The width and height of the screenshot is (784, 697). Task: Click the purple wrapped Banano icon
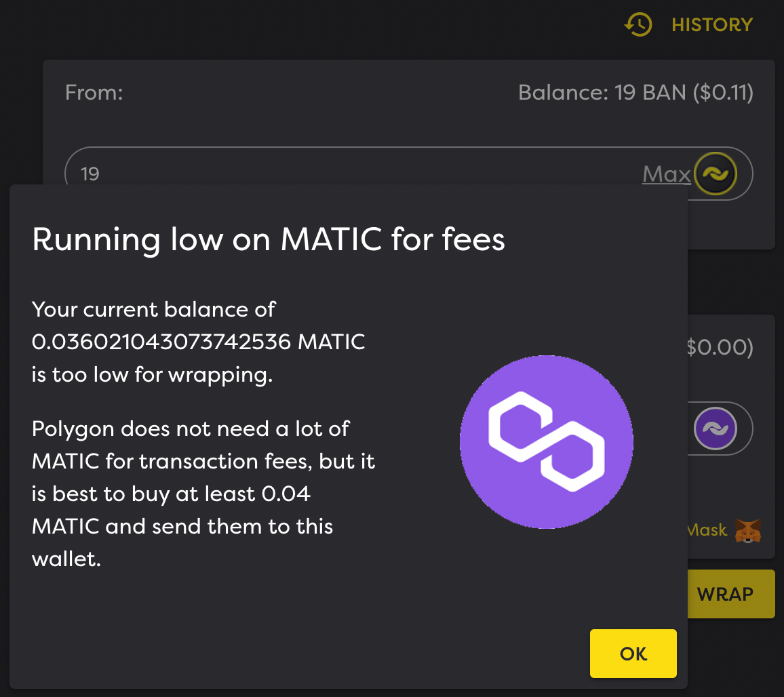point(716,429)
